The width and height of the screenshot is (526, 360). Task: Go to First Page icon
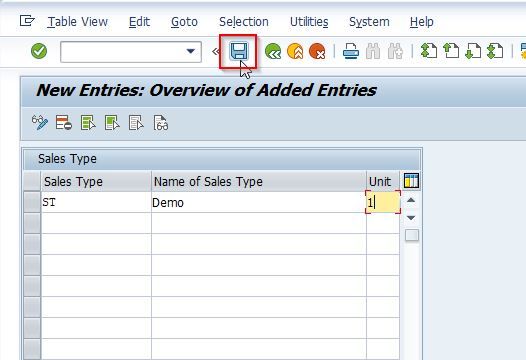click(429, 51)
